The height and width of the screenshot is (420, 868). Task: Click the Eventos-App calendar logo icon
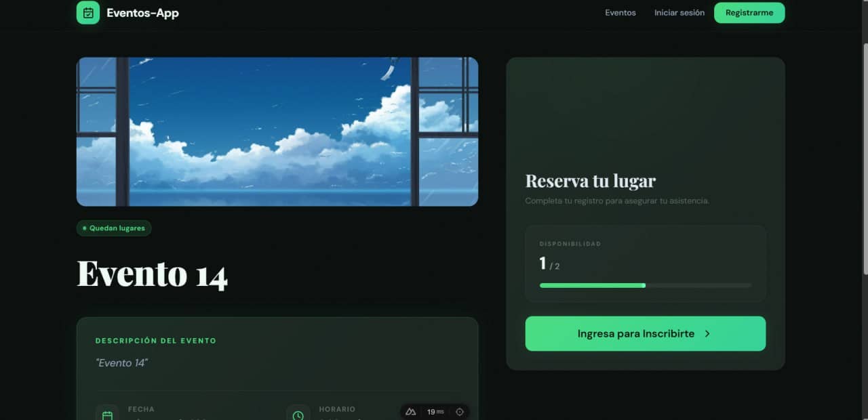point(88,13)
